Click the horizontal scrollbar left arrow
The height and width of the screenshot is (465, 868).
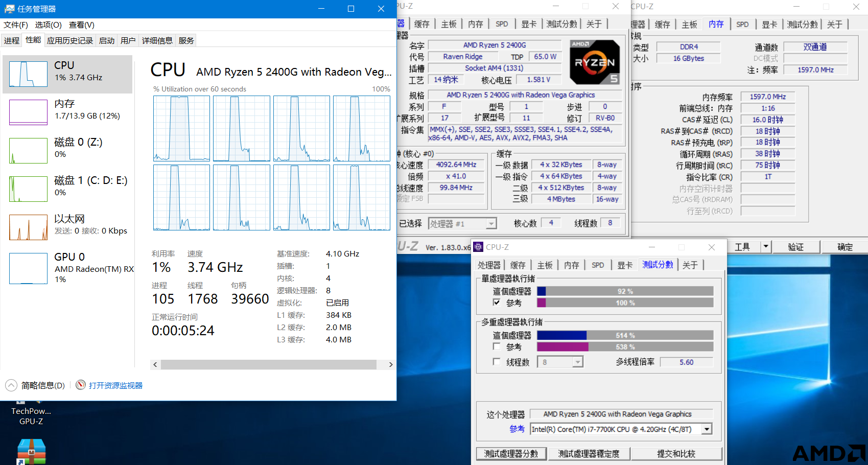pos(155,364)
